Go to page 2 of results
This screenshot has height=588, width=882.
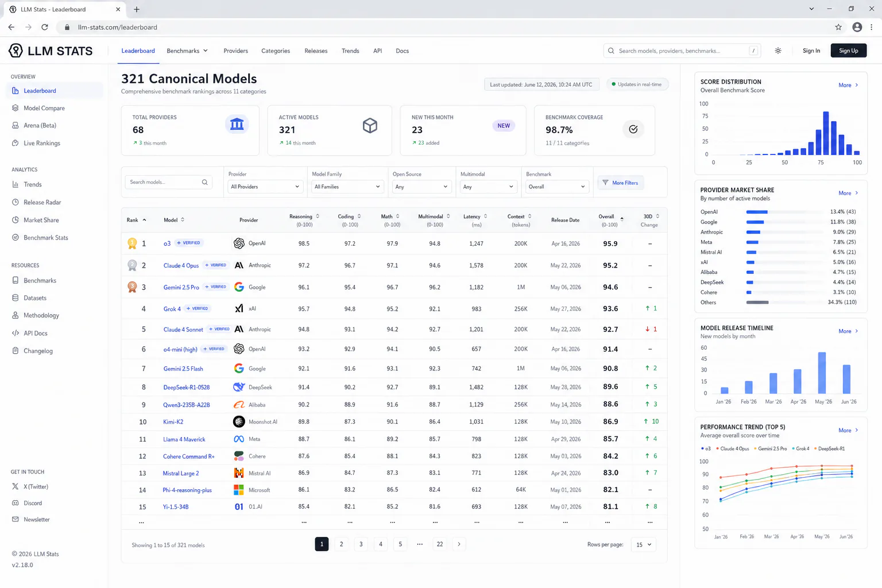coord(342,544)
